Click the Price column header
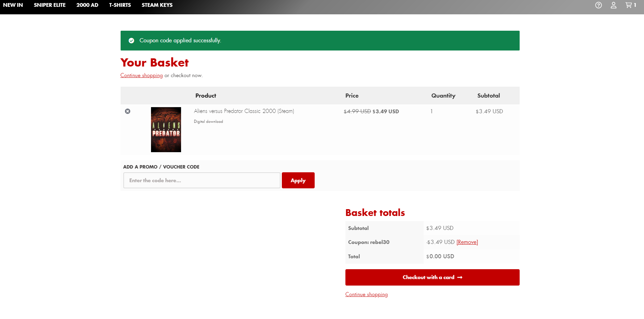 tap(352, 96)
